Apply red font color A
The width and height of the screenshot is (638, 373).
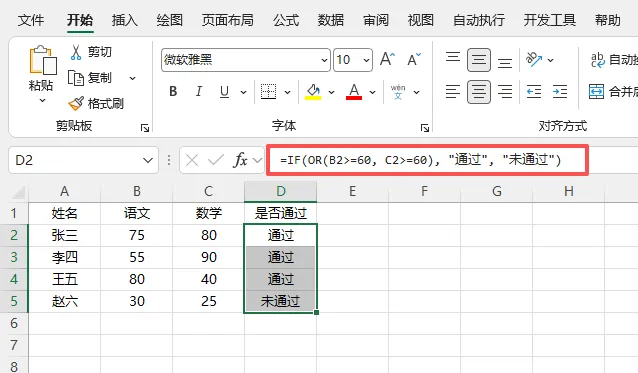click(354, 92)
